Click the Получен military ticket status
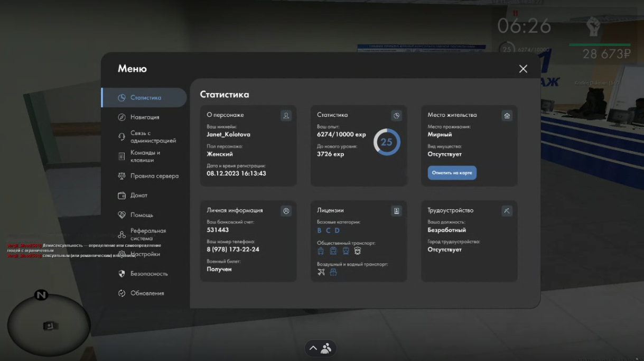Screen dimensions: 644x361 pyautogui.click(x=219, y=269)
